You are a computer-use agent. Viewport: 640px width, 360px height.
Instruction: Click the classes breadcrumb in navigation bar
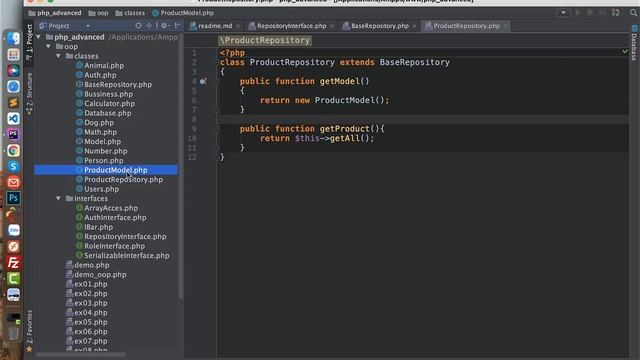point(130,13)
